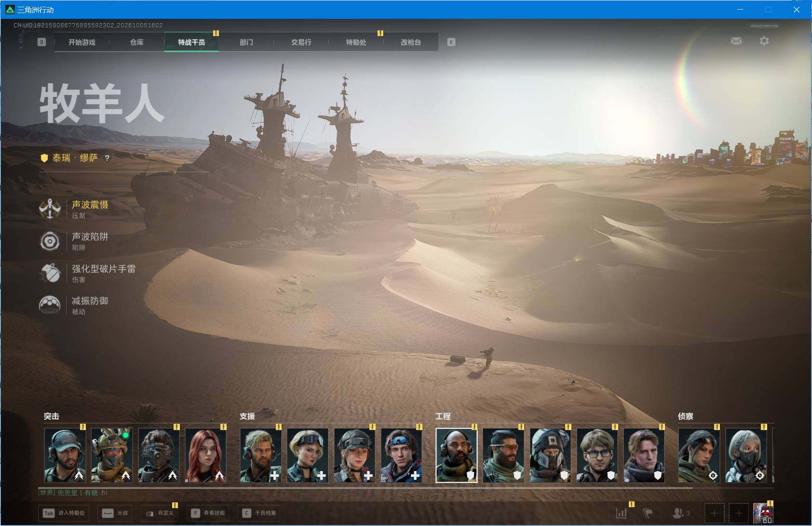Switch to the 改枪台 tab
The height and width of the screenshot is (526, 812).
(x=411, y=42)
